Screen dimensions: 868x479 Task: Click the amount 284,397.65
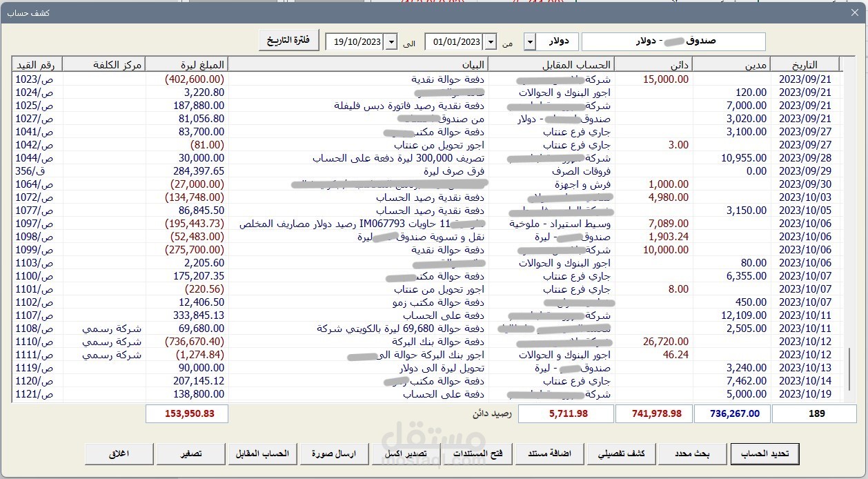[199, 170]
